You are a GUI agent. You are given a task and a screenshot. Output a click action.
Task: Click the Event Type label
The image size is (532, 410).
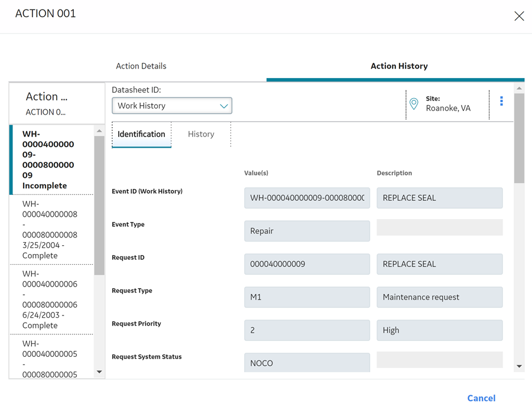128,224
